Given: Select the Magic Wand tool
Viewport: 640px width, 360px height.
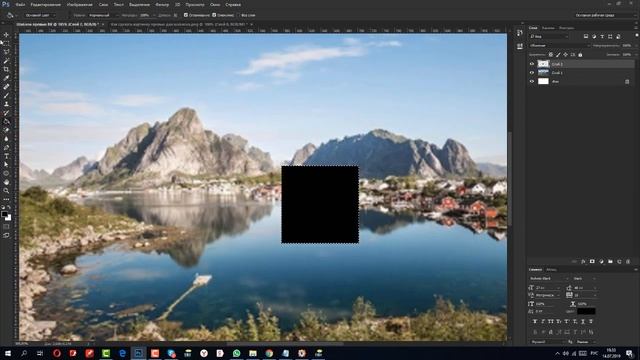Looking at the screenshot, I should pos(6,60).
